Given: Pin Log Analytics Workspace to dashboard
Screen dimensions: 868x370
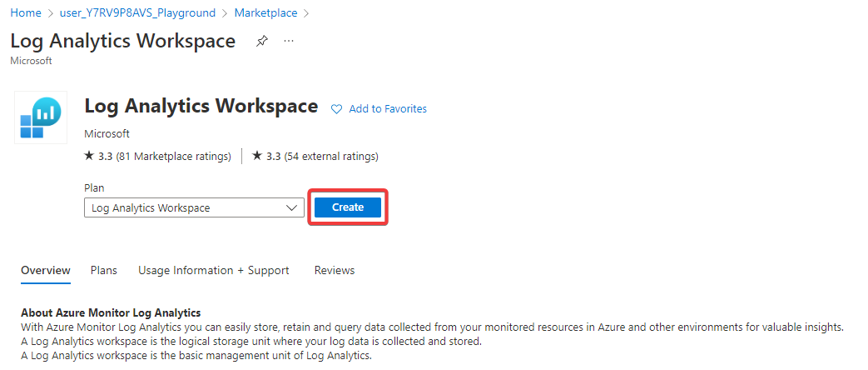Looking at the screenshot, I should [262, 41].
